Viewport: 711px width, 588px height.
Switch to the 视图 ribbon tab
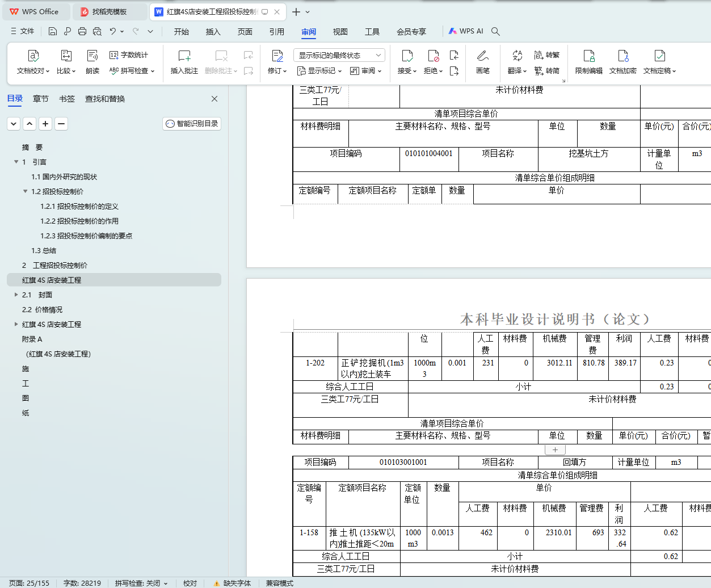[x=340, y=32]
